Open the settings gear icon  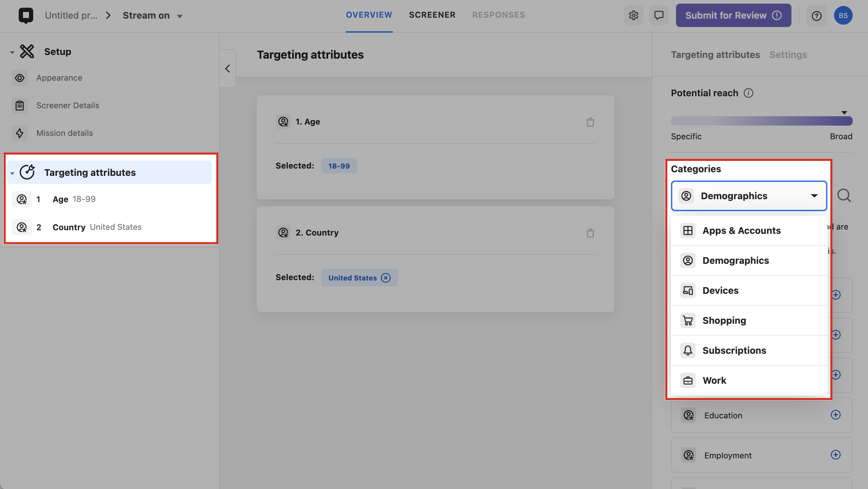633,16
